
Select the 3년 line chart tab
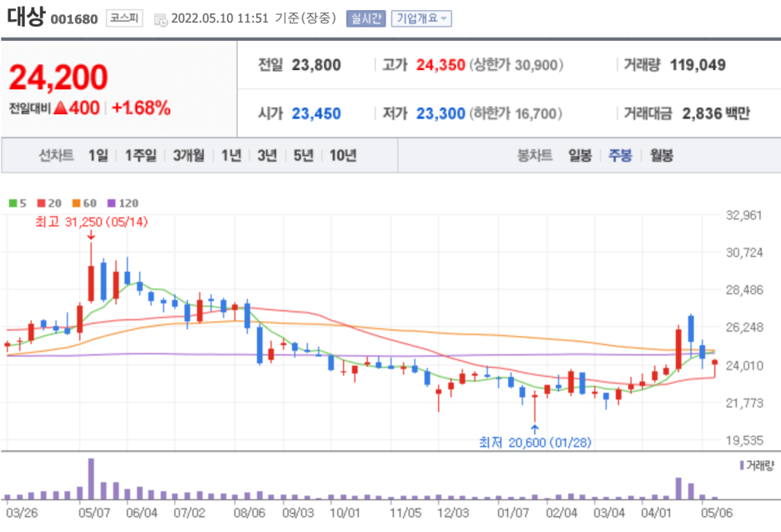[267, 155]
